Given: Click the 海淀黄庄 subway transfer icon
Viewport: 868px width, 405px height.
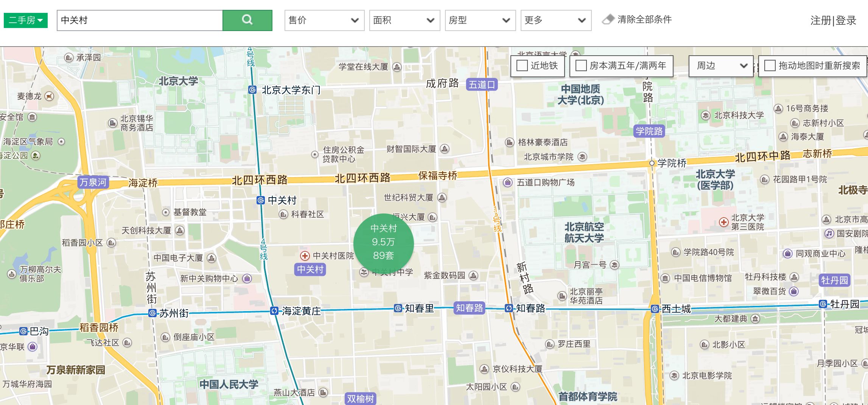Looking at the screenshot, I should 274,311.
